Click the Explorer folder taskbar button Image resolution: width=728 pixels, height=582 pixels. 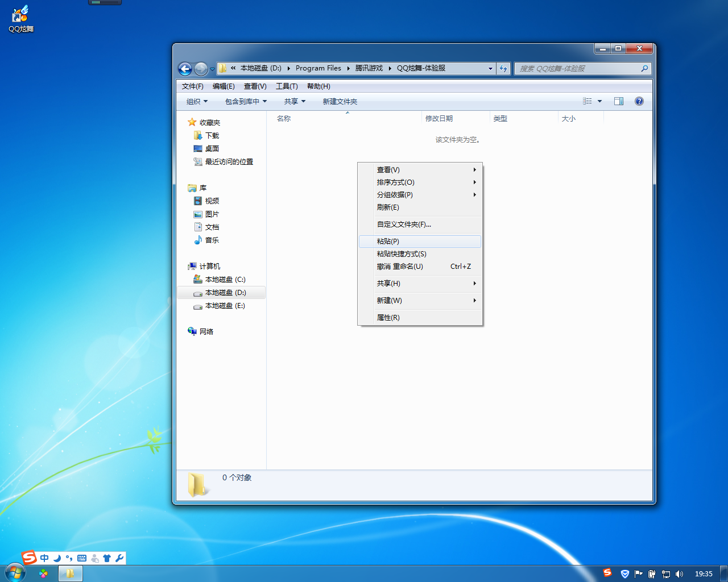[71, 573]
